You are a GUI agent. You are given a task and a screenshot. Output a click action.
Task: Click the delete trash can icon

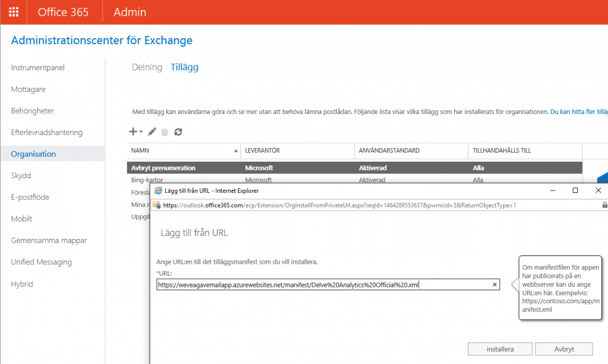(165, 132)
